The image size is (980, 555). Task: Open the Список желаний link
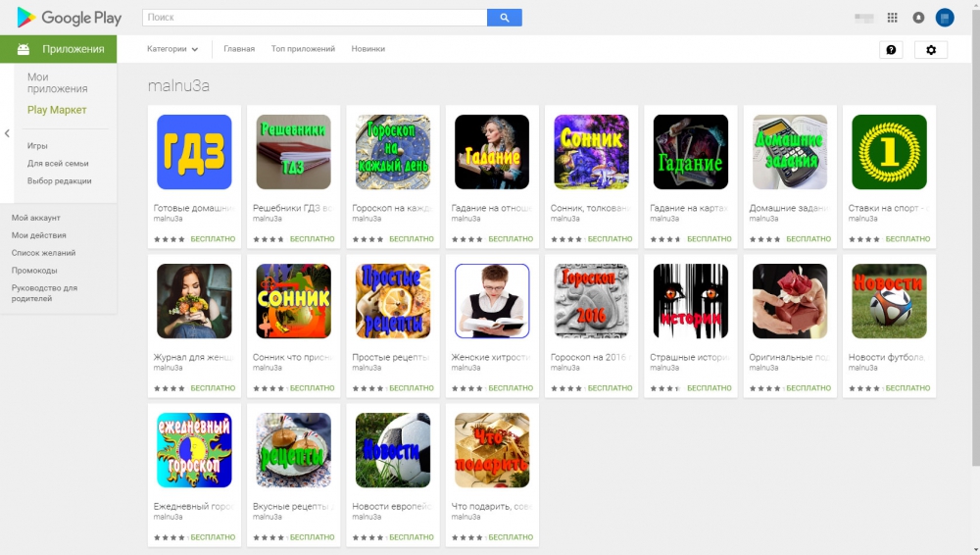pos(43,253)
